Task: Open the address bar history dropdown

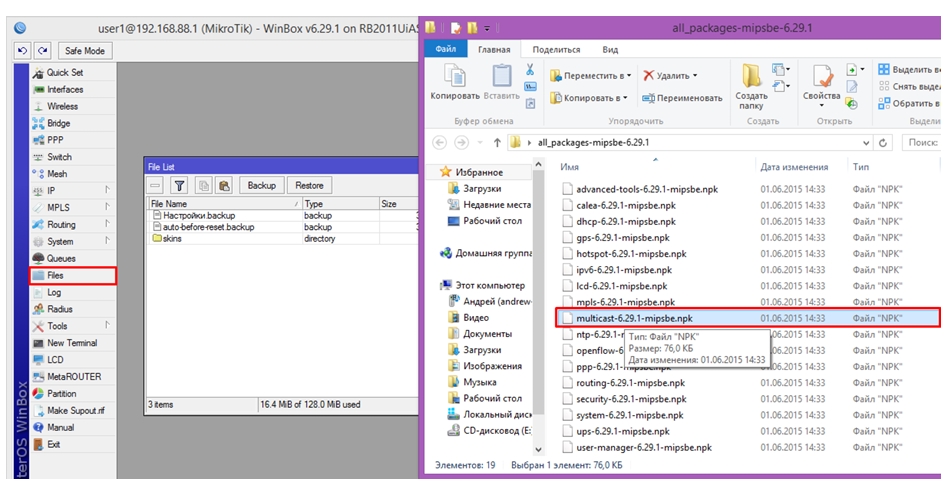Action: tap(865, 143)
